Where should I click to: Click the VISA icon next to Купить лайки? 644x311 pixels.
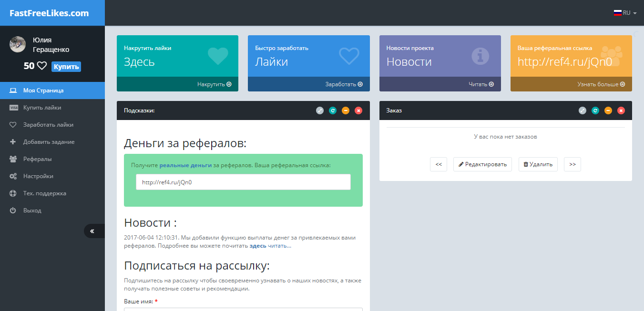pos(13,107)
